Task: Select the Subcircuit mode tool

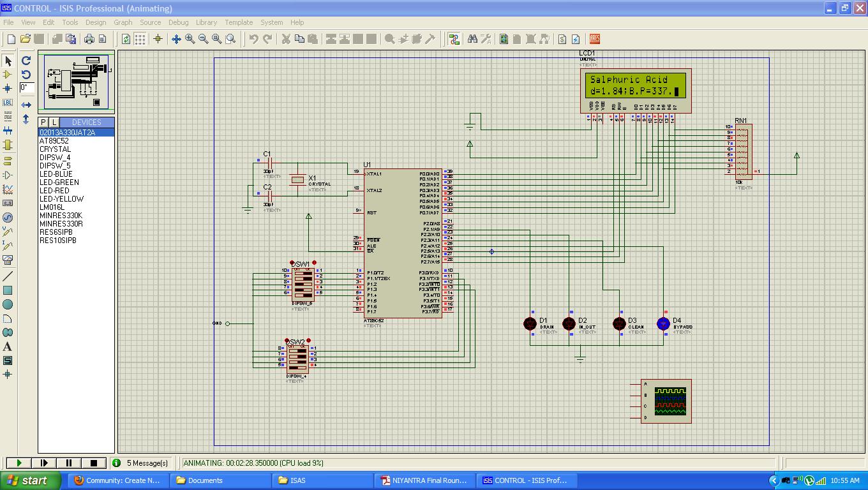Action: coord(8,145)
